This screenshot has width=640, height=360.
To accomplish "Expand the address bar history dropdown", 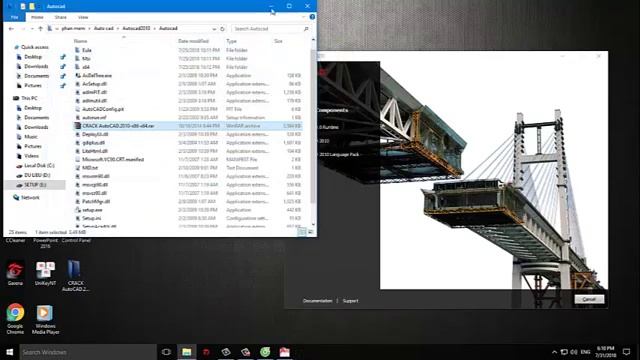I will [x=214, y=29].
